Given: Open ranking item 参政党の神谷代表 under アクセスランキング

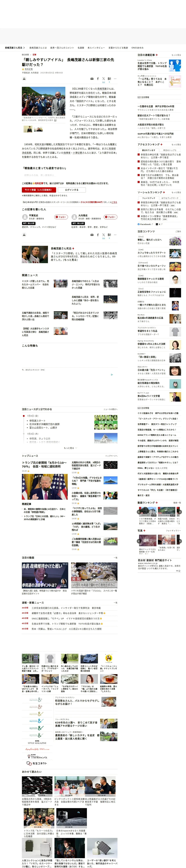Looking at the screenshot, I should [160, 156].
